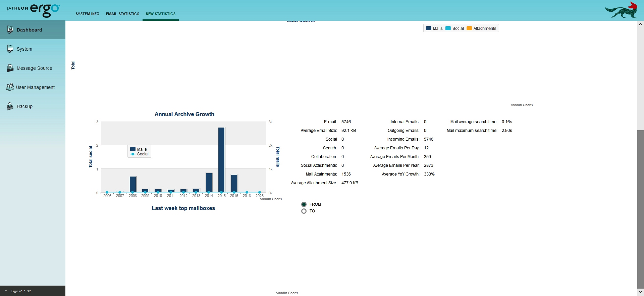
Task: Click the User Management people icon
Action: pyautogui.click(x=10, y=87)
